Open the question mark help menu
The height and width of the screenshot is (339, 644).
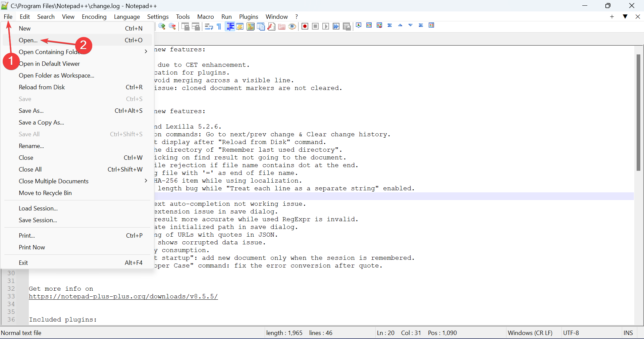click(297, 16)
